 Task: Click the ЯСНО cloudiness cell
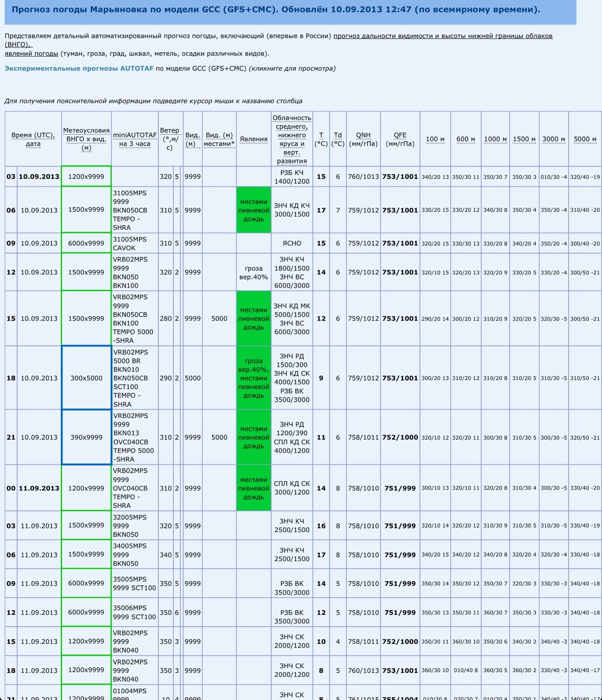[x=291, y=243]
